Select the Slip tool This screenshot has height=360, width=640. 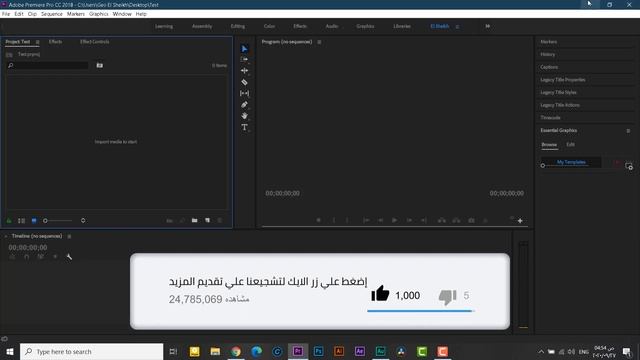(x=244, y=93)
